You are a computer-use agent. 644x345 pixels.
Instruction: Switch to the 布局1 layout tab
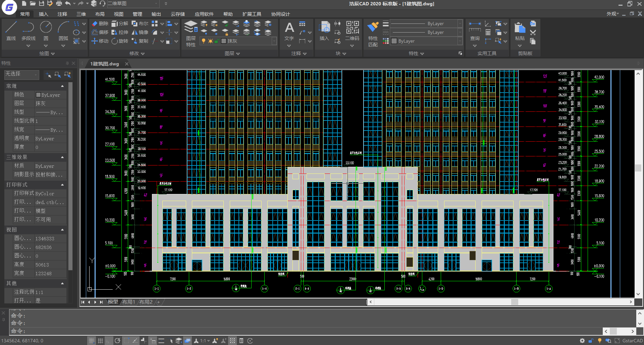pyautogui.click(x=129, y=302)
